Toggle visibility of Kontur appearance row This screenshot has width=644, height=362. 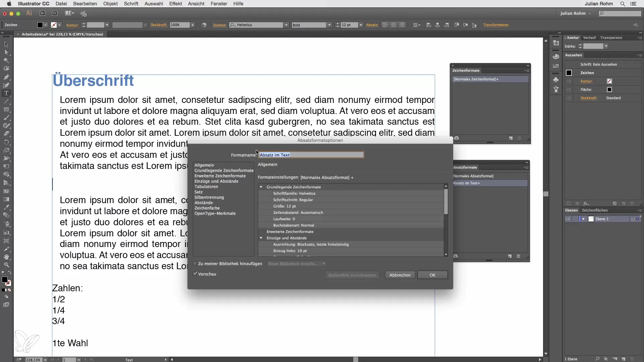pyautogui.click(x=569, y=81)
